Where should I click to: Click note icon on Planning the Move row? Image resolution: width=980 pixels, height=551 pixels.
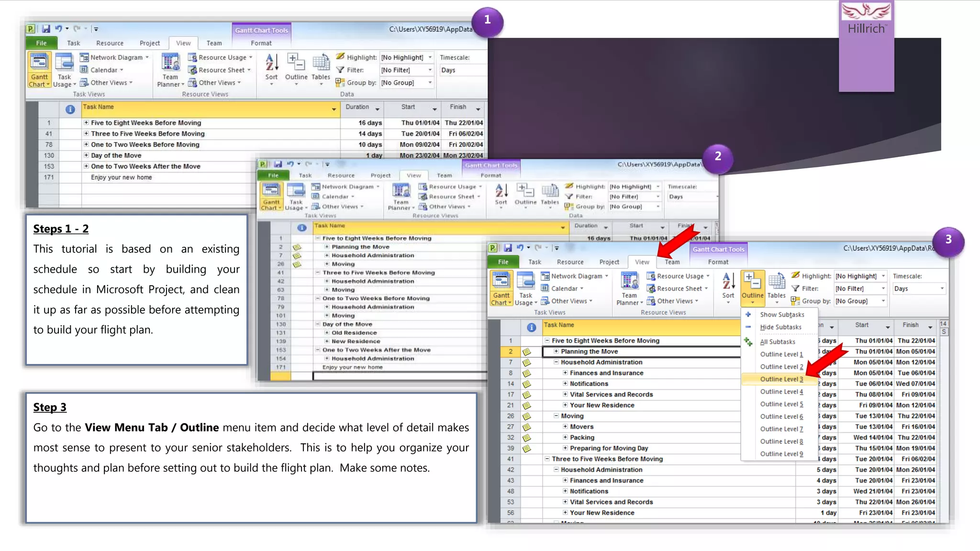(526, 352)
